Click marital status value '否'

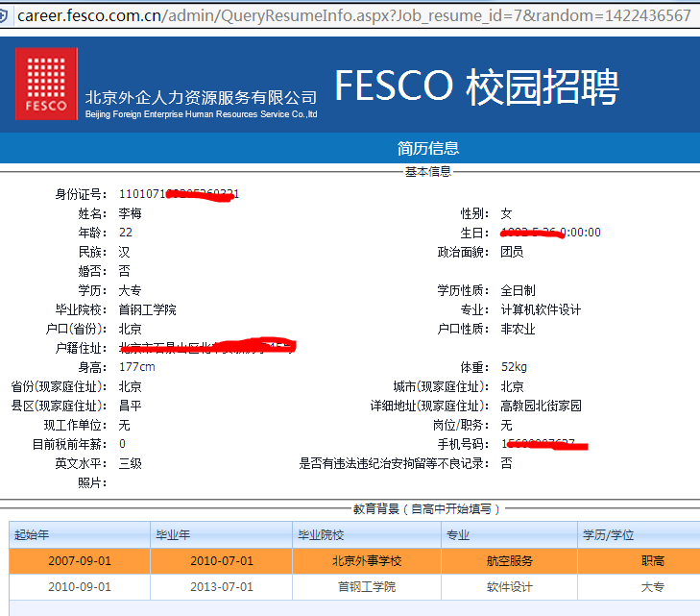tap(124, 271)
